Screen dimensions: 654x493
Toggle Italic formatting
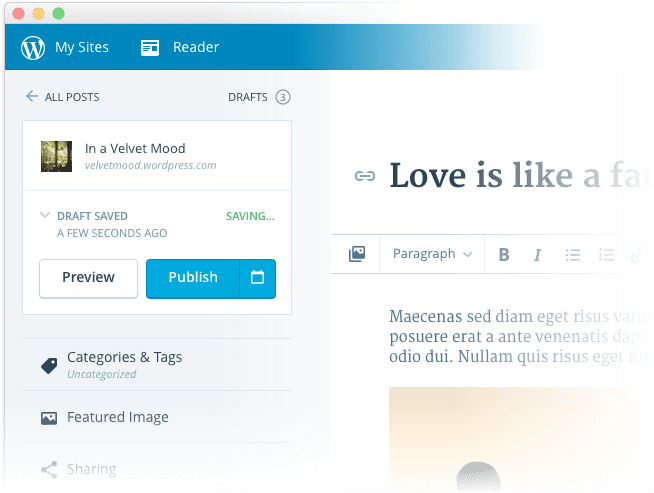point(538,254)
